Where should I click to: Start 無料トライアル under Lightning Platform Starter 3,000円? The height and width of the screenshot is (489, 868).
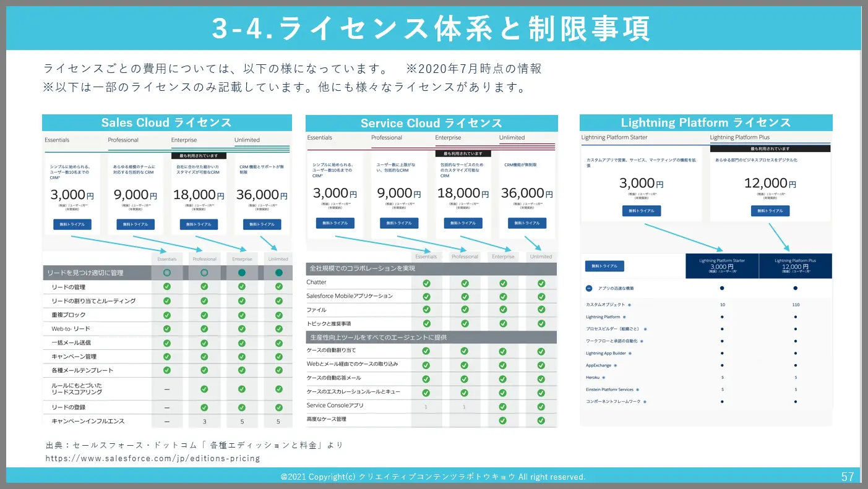(642, 211)
